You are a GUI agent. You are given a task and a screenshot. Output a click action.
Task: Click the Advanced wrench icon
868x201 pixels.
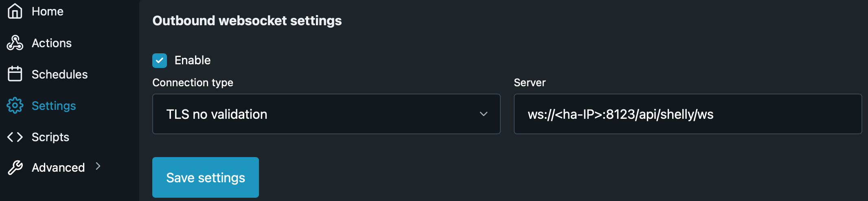point(15,167)
